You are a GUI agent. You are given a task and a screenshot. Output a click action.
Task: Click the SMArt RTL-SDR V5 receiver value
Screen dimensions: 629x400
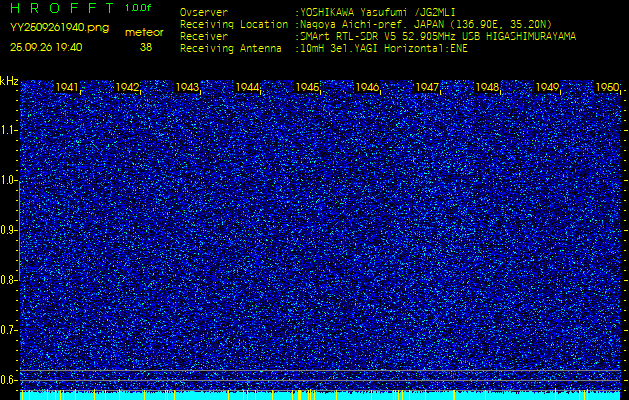[x=438, y=37]
